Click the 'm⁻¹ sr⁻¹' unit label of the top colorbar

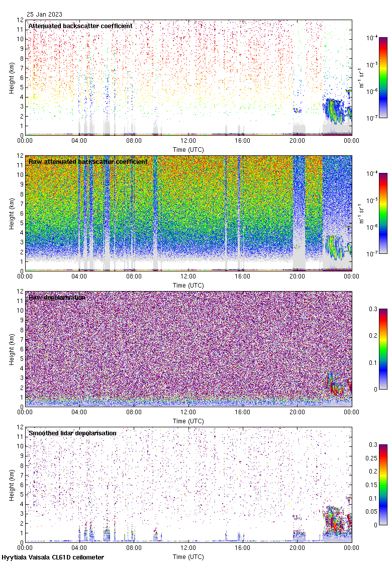coord(361,77)
